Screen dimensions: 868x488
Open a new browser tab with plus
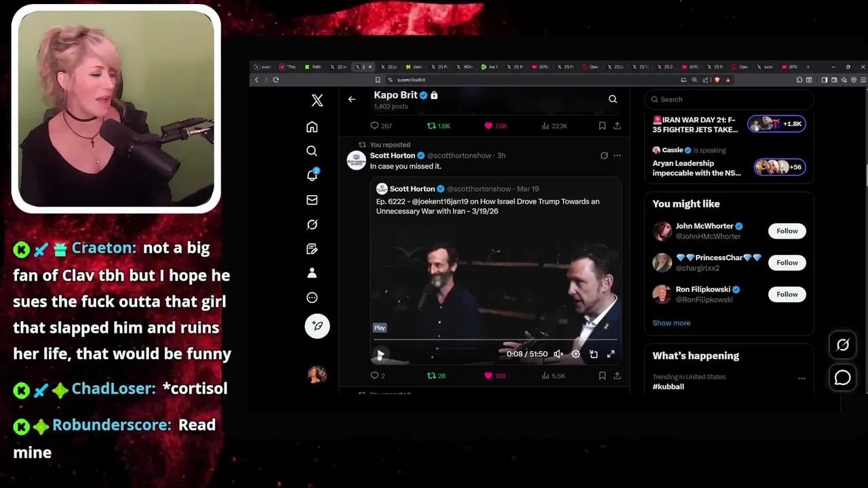808,66
